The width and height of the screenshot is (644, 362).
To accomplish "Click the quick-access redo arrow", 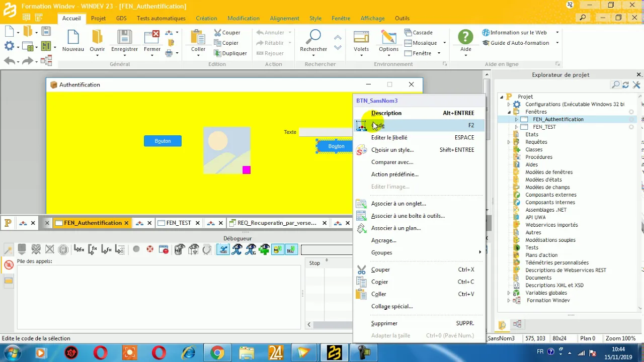I will [28, 61].
